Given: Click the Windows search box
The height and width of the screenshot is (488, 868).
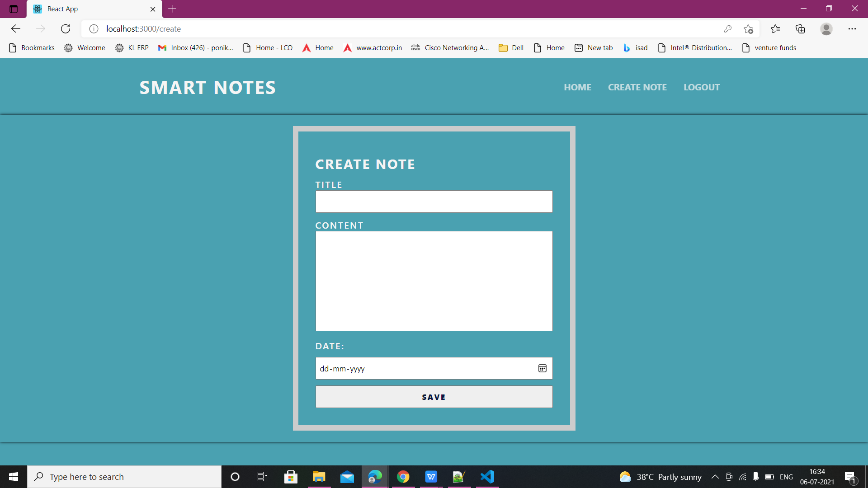Looking at the screenshot, I should (124, 477).
